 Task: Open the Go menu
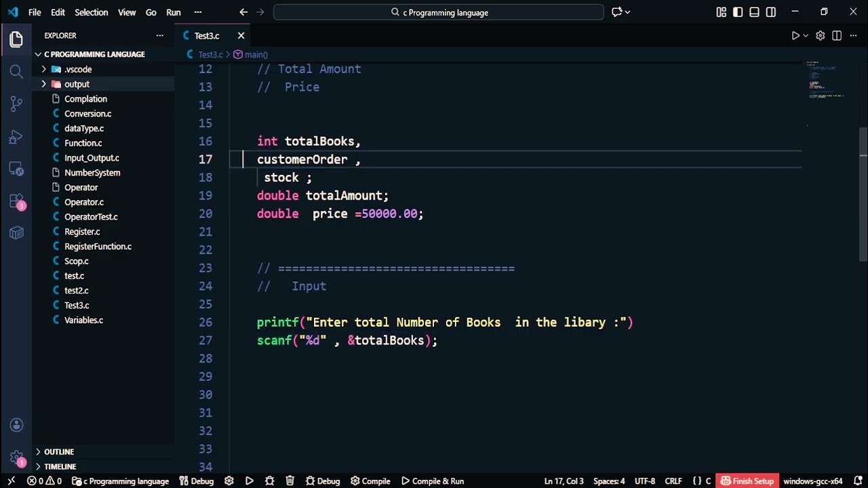pyautogui.click(x=151, y=12)
